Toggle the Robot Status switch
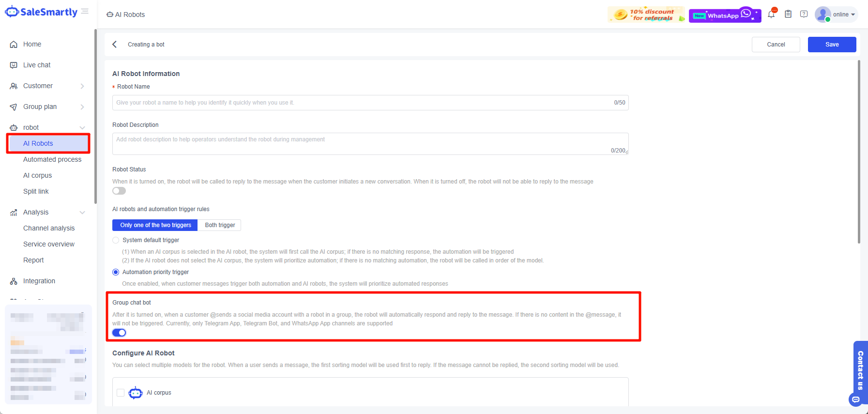868x414 pixels. coord(119,191)
